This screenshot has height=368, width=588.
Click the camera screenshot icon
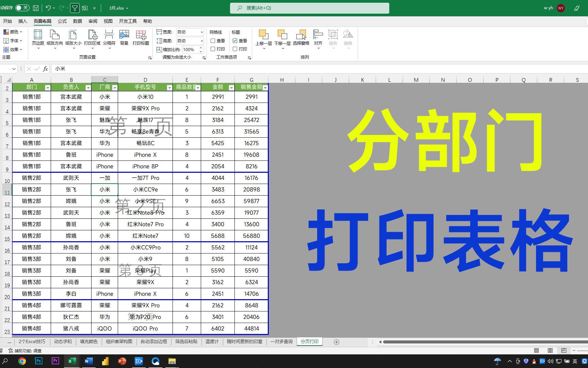85,8
